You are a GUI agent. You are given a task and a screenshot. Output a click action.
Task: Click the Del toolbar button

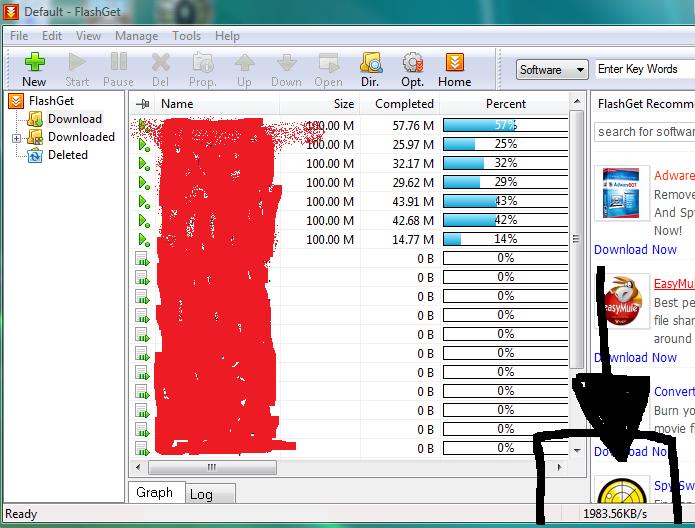[160, 69]
